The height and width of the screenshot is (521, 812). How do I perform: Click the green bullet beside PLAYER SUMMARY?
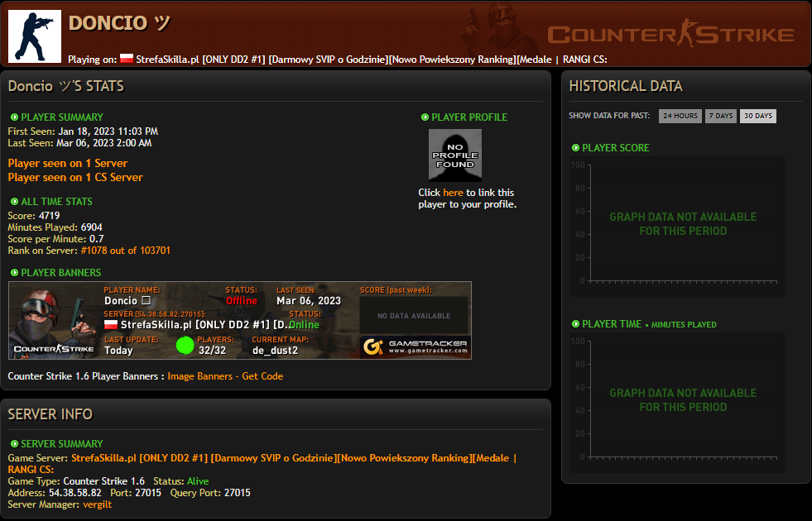point(15,117)
